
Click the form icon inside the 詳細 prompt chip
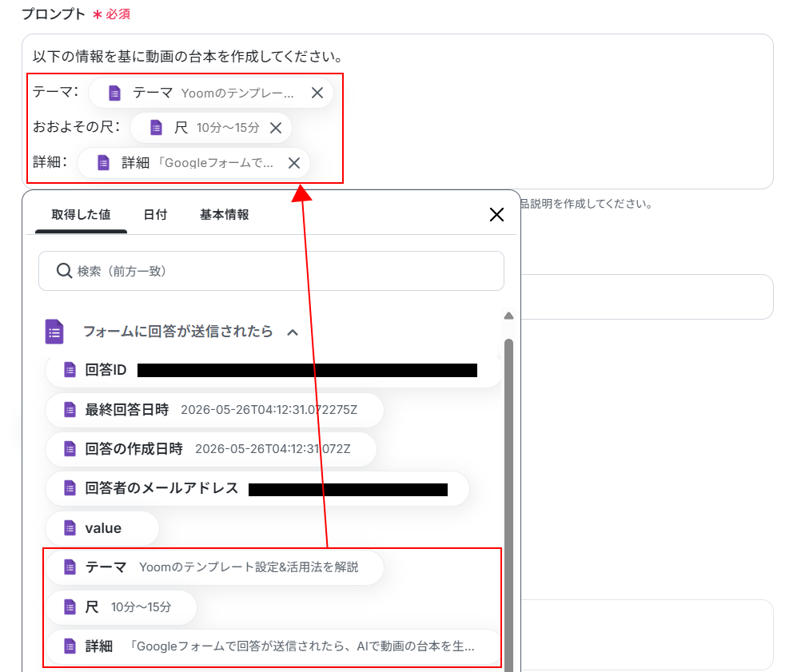103,162
